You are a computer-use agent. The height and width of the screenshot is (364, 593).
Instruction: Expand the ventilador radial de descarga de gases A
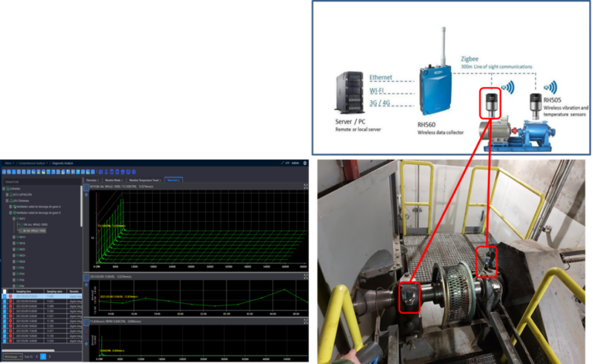10,207
